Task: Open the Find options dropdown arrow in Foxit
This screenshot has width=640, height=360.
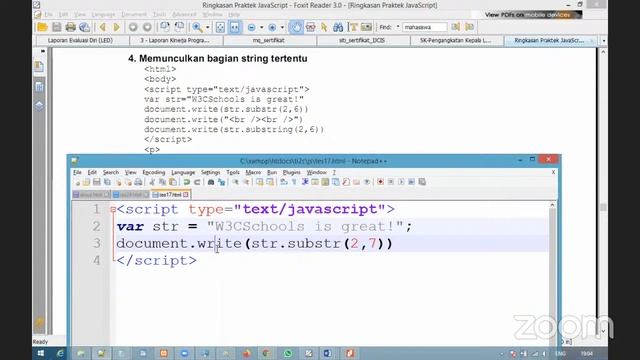Action: 398,27
